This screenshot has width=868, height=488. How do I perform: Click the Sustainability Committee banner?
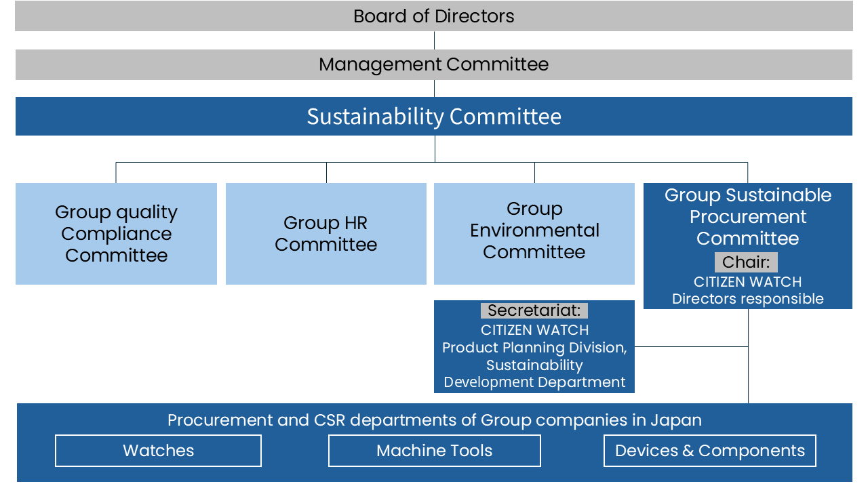click(x=434, y=117)
